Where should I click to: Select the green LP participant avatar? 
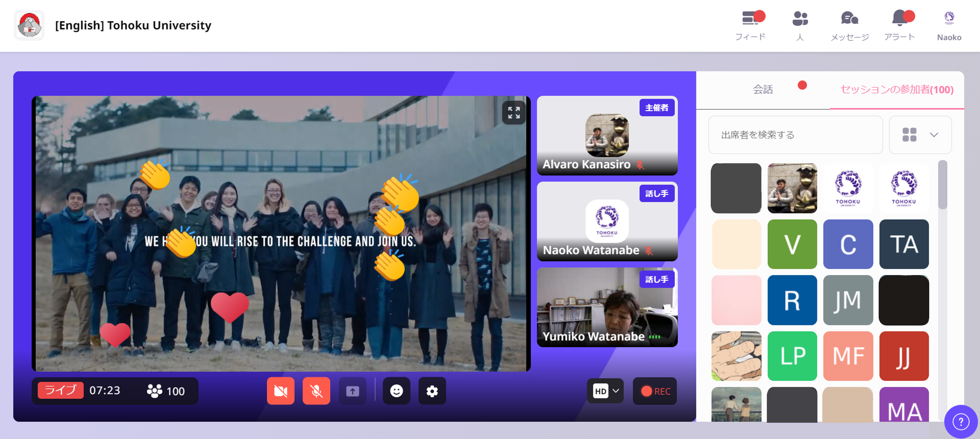pos(792,356)
